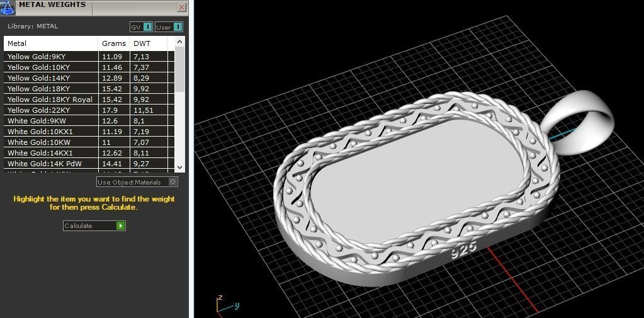
Task: Click the 11.09 grams value
Action: tap(111, 57)
